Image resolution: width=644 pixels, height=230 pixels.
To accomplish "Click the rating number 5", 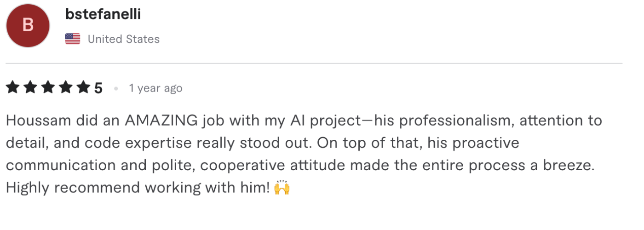I will tap(98, 88).
